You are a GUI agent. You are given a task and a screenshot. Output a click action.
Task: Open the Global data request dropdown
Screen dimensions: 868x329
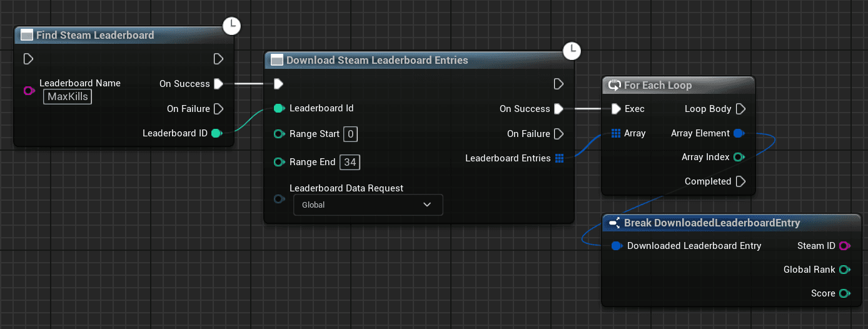point(368,205)
